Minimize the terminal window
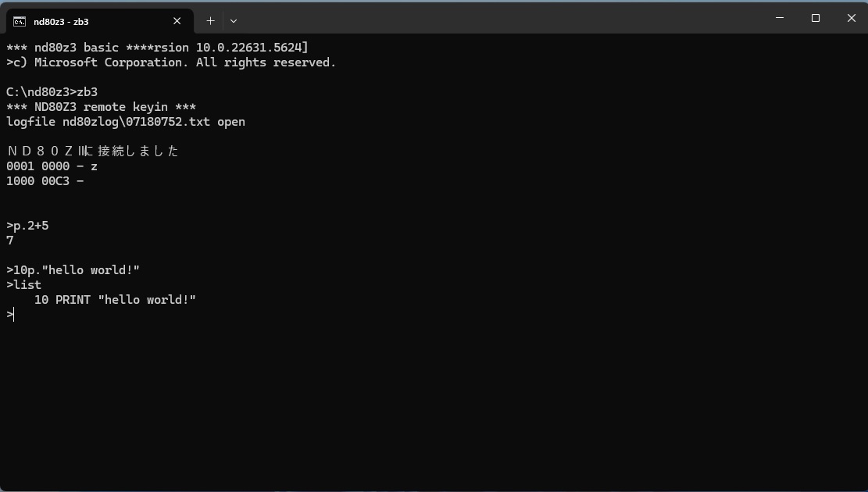The image size is (868, 492). click(x=780, y=18)
